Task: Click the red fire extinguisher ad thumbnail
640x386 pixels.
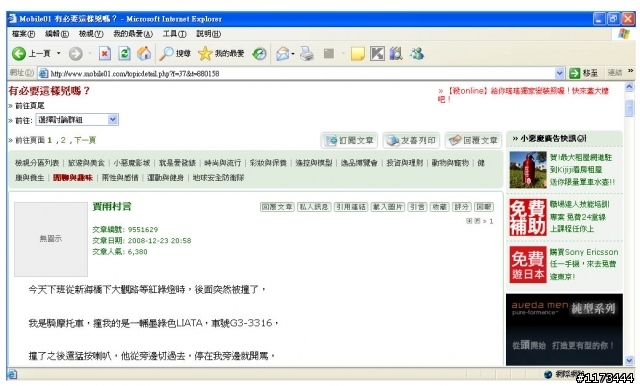Action: [528, 170]
